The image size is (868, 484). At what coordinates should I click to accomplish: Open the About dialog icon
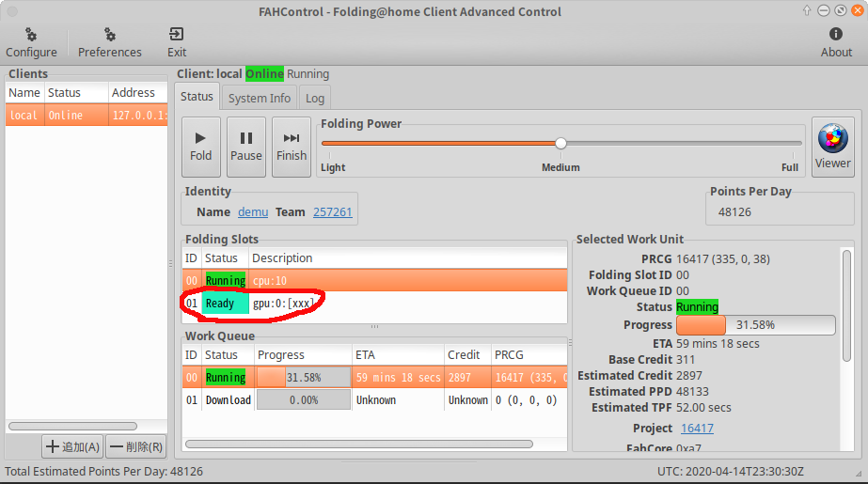click(835, 42)
